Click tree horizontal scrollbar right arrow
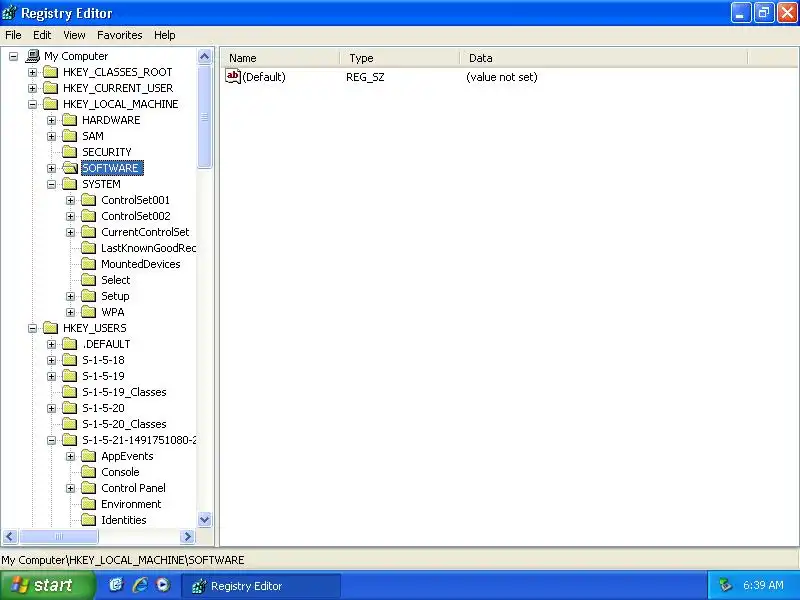 point(187,536)
